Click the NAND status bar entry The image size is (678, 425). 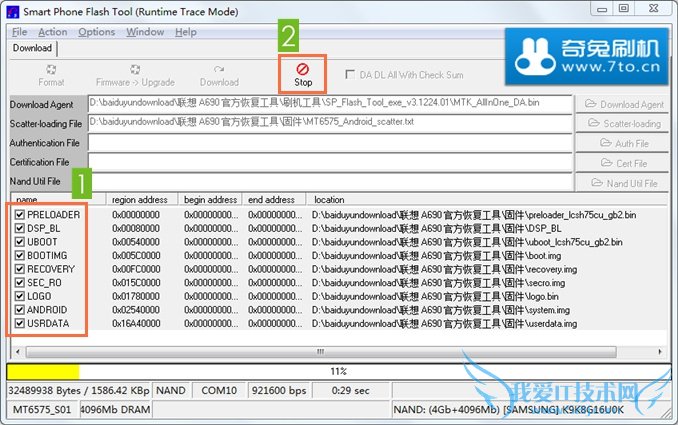(171, 390)
